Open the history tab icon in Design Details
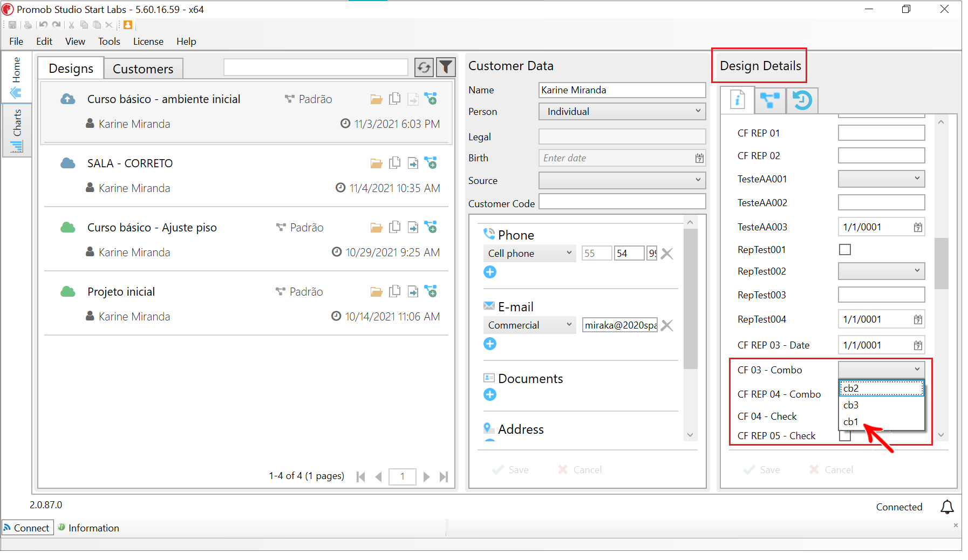968x560 pixels. point(802,100)
